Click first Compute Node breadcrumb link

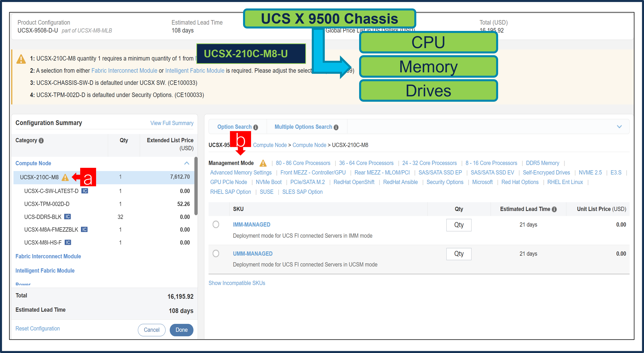coord(270,145)
